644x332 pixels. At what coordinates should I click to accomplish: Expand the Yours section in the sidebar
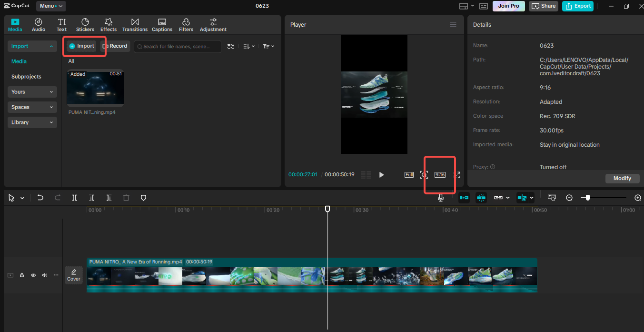(32, 91)
